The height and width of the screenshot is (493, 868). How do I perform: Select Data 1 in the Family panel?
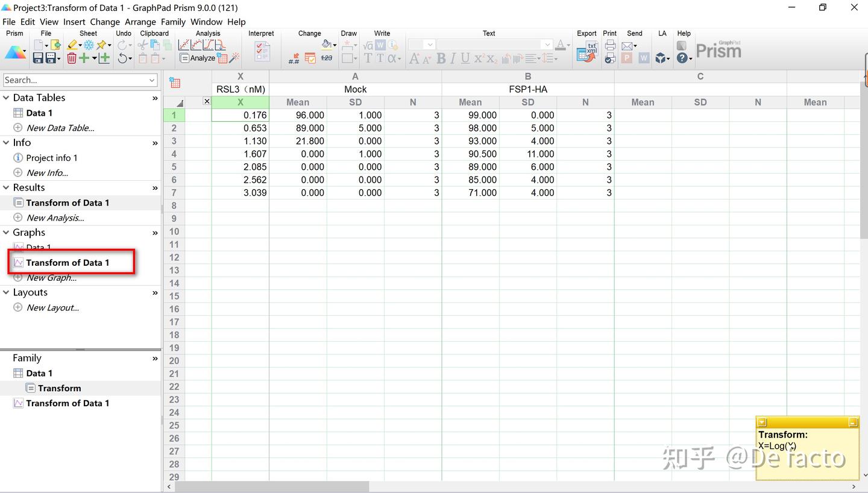39,373
